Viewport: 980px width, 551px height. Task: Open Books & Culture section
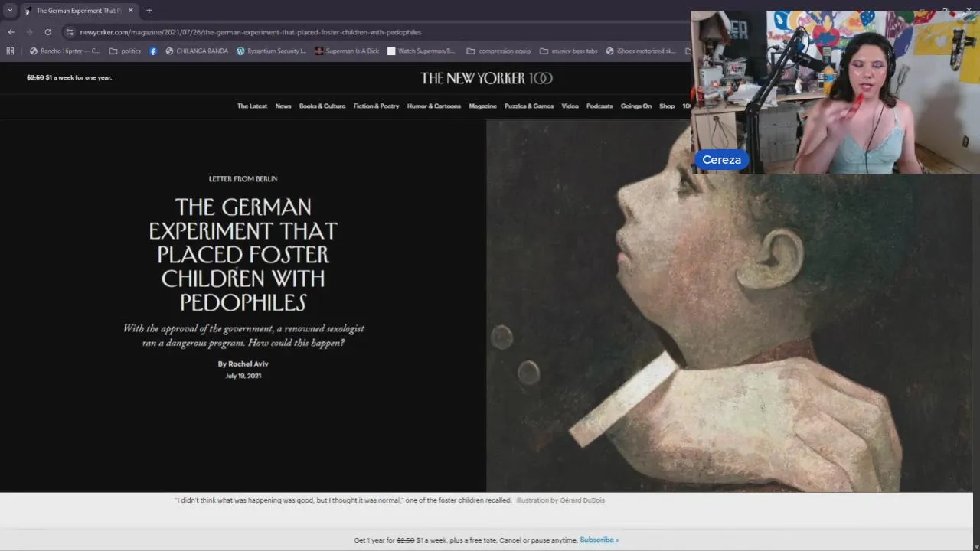click(322, 106)
